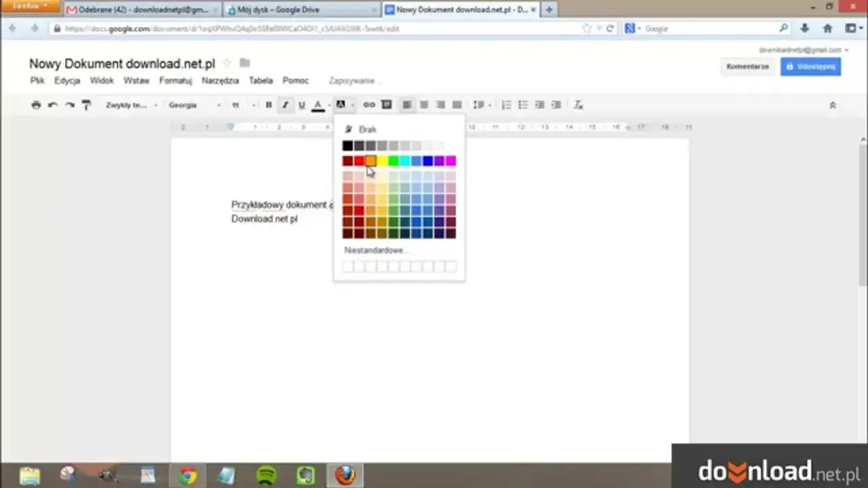Viewport: 868px width, 488px height.
Task: Open the file explorer from the taskbar
Action: pyautogui.click(x=30, y=476)
